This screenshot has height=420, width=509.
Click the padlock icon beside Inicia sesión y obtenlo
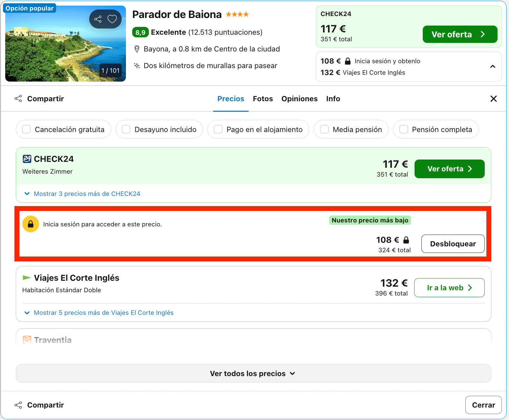[x=348, y=61]
